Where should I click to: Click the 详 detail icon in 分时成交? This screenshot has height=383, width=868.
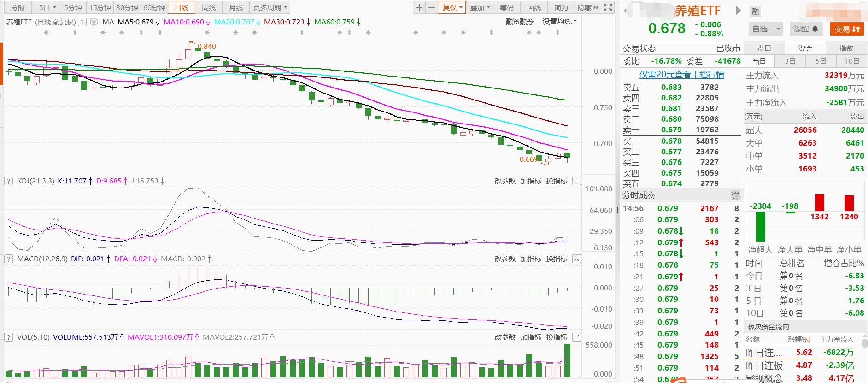[735, 195]
